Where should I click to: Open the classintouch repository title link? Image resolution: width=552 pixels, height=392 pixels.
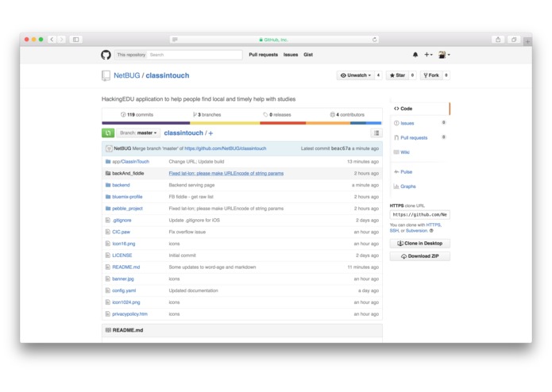(x=168, y=75)
